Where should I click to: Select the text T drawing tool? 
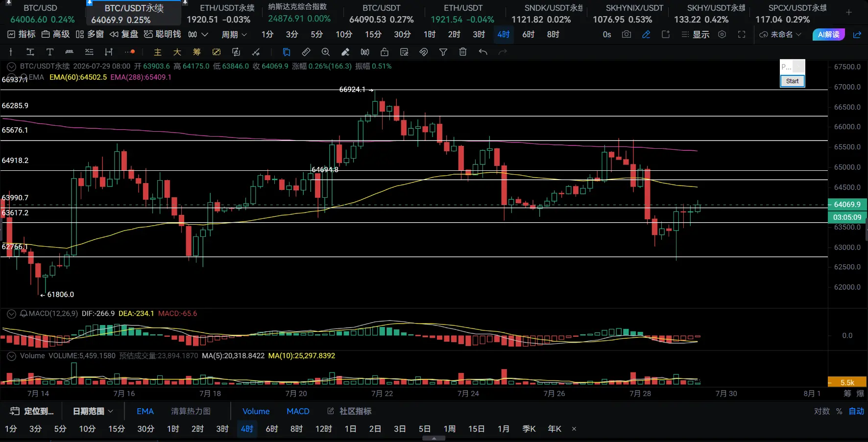[50, 52]
